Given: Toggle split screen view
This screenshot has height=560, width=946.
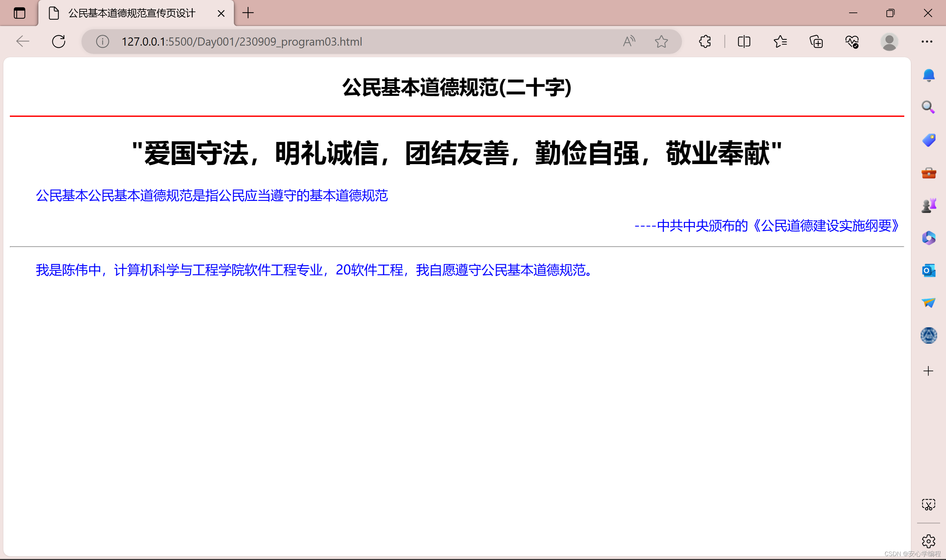Looking at the screenshot, I should (744, 41).
